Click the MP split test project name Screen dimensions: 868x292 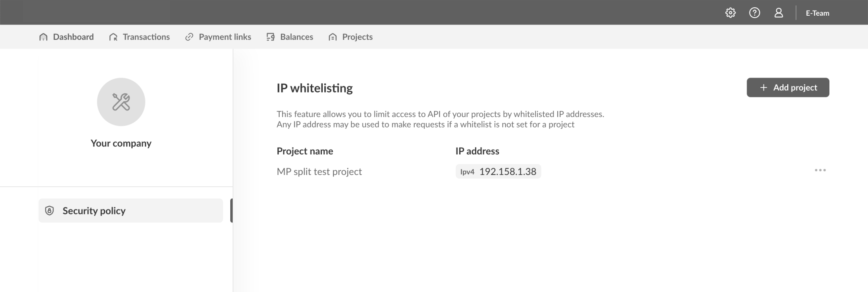[319, 172]
